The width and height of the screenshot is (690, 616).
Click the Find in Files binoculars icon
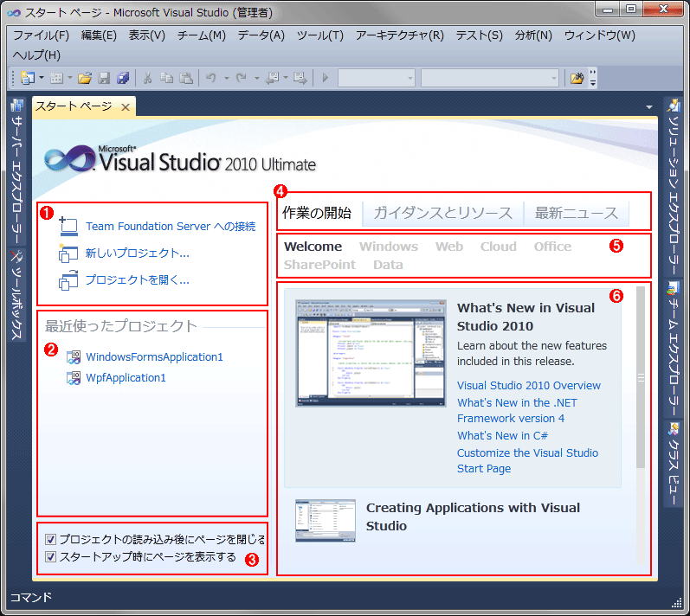pyautogui.click(x=577, y=78)
